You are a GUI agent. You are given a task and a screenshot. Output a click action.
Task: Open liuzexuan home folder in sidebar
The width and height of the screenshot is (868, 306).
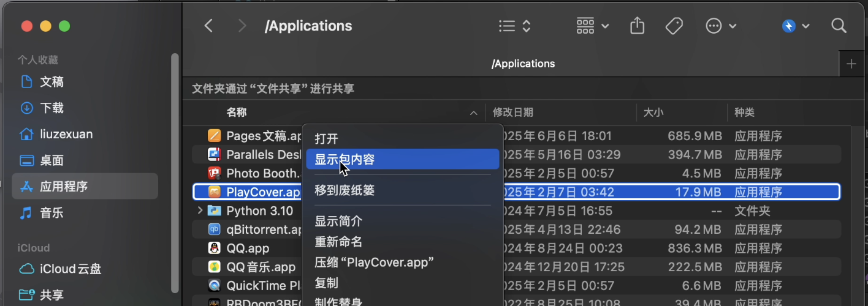coord(85,134)
